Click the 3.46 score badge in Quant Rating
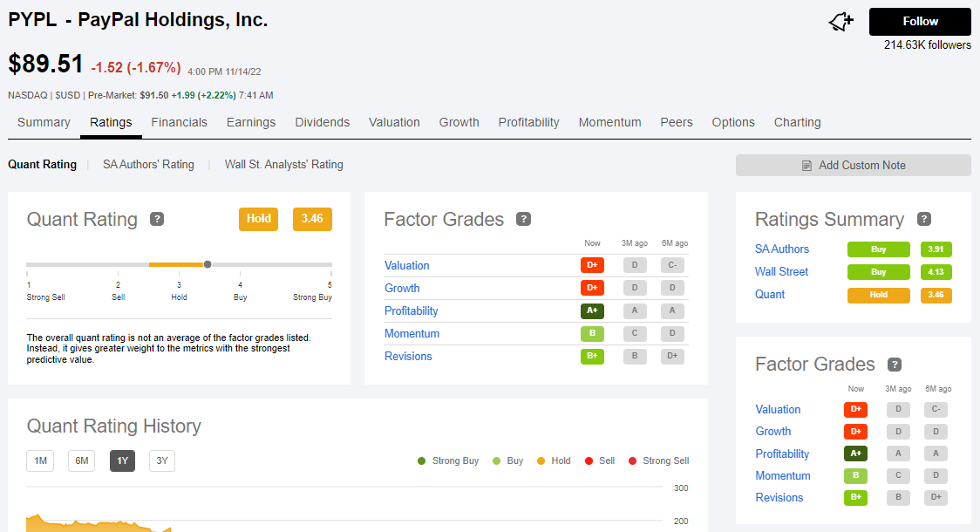The height and width of the screenshot is (532, 980). [312, 219]
